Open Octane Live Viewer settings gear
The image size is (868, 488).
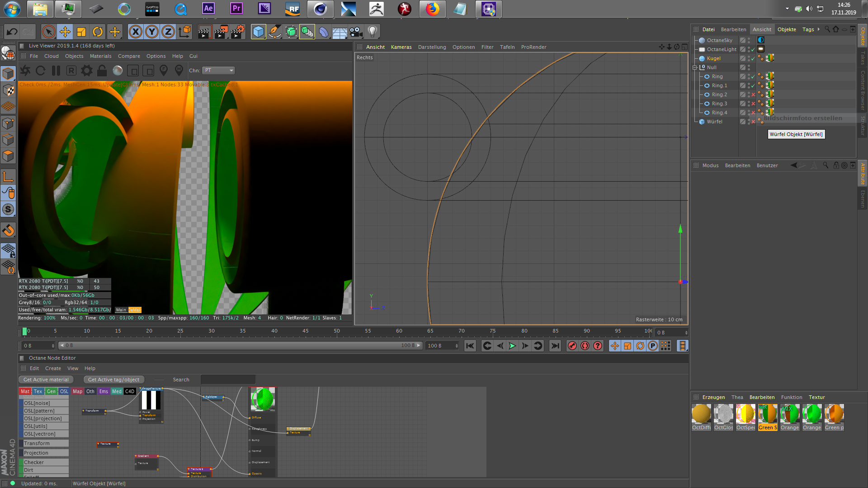[x=86, y=70]
